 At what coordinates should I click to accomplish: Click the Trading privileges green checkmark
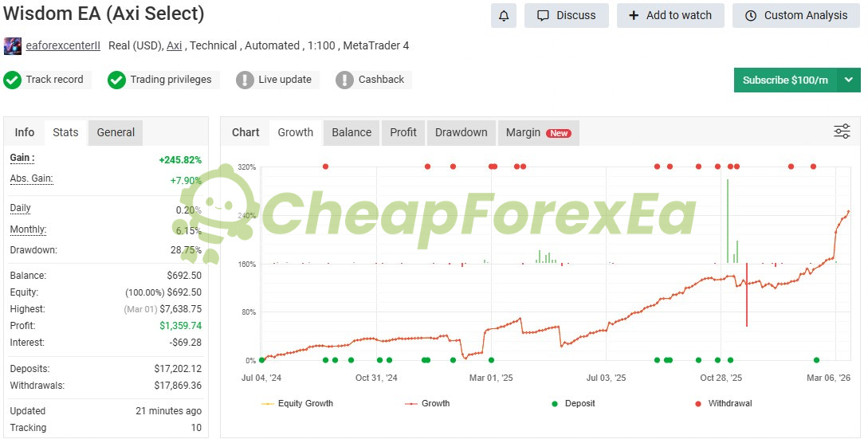[x=116, y=80]
